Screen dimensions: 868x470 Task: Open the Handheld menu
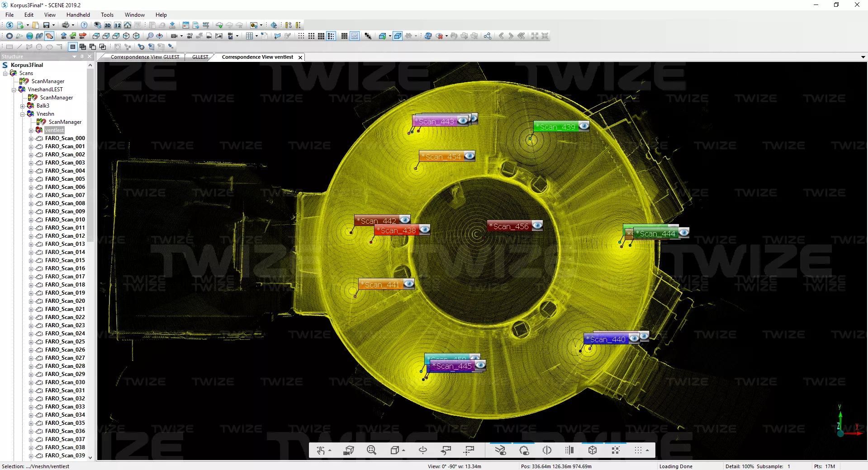[x=78, y=15]
